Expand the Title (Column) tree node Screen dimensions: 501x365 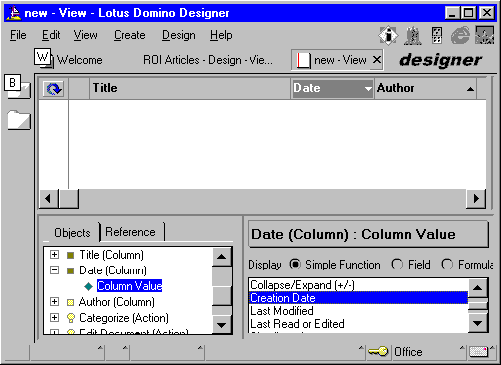54,255
